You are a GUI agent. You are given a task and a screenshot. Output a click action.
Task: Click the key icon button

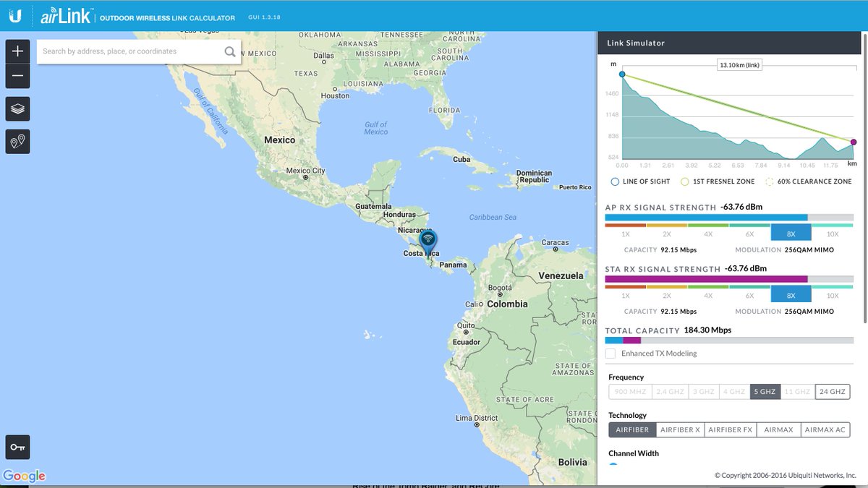tap(18, 448)
